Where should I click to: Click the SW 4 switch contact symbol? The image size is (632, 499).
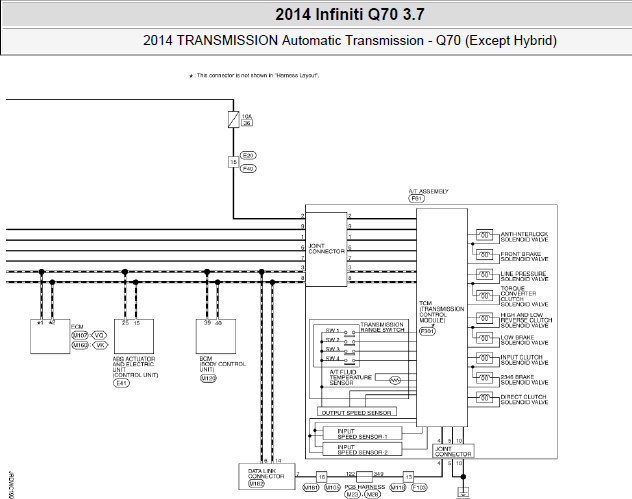[349, 361]
